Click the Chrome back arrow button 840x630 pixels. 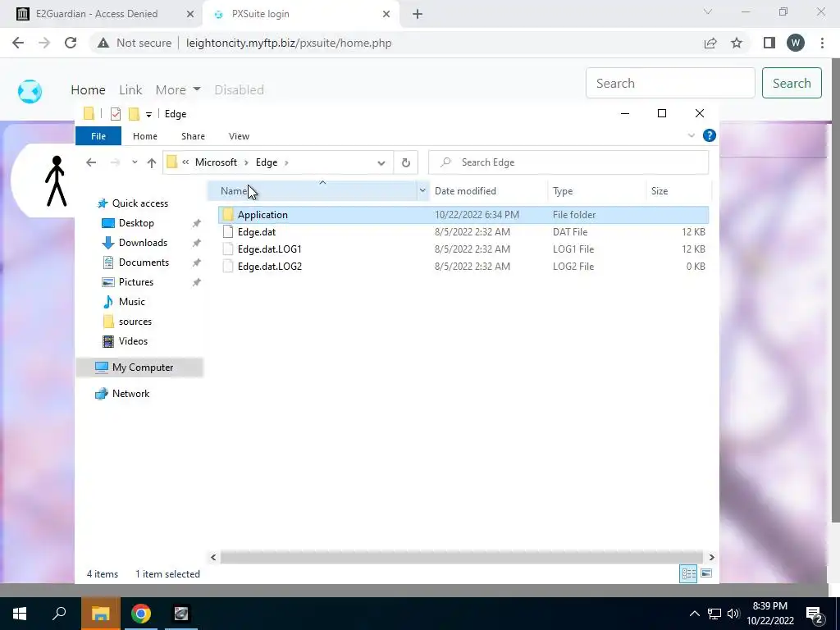[18, 43]
